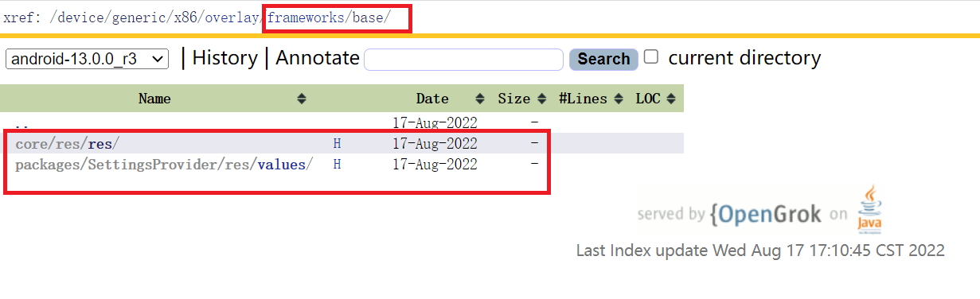Click the Search button
980x299 pixels.
(x=603, y=59)
